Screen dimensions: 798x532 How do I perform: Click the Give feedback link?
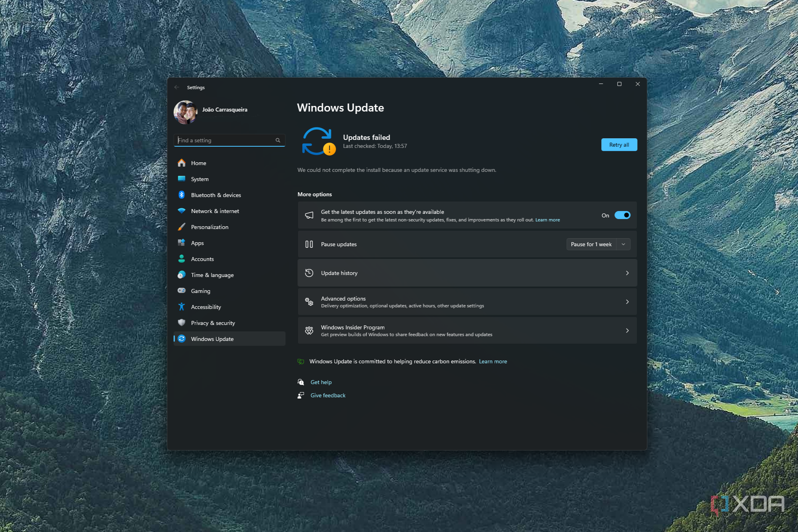tap(328, 395)
